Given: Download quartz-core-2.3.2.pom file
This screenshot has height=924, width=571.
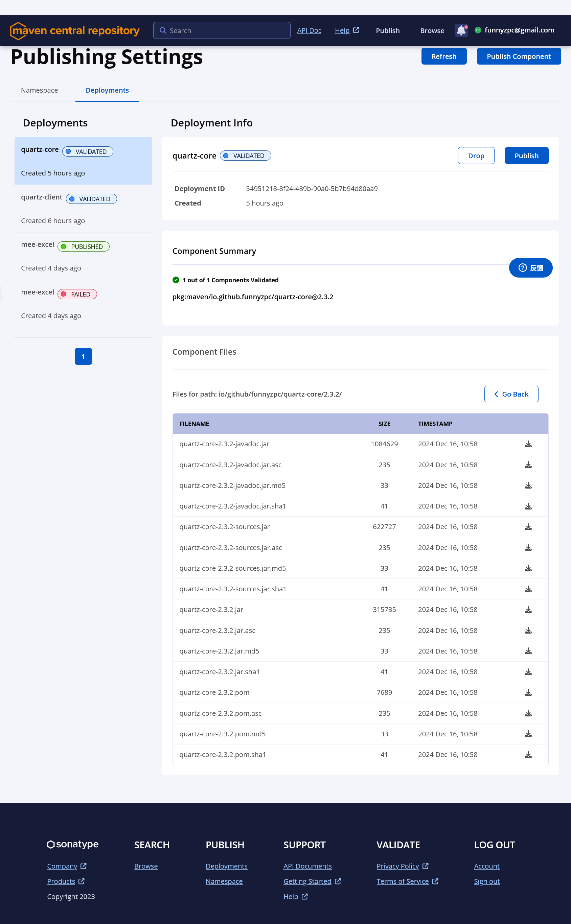Looking at the screenshot, I should click(x=528, y=692).
